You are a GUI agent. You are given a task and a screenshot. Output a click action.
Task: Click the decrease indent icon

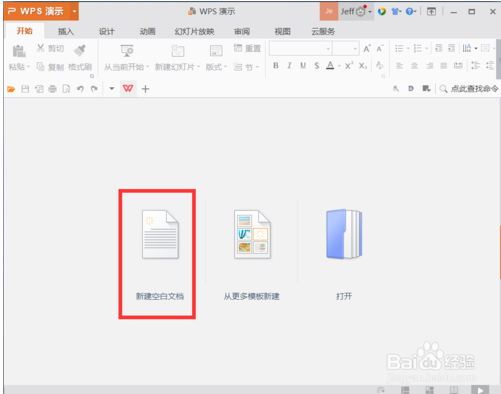pos(439,48)
